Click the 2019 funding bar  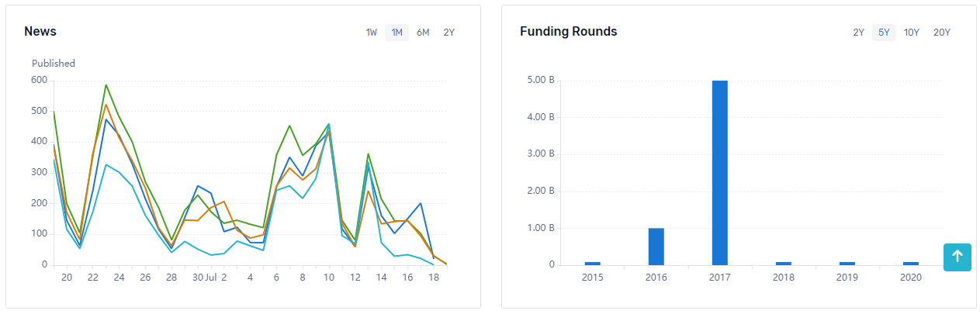coord(847,263)
